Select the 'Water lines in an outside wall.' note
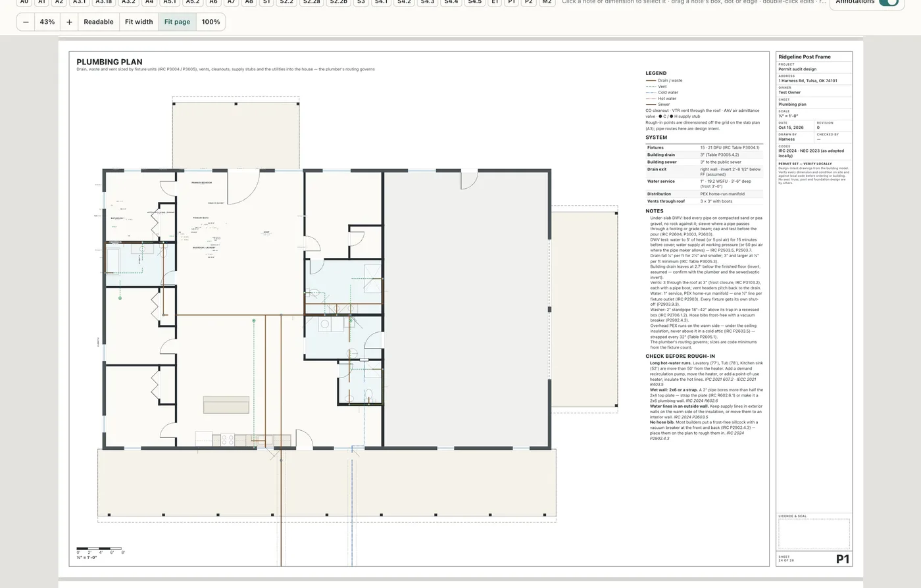The width and height of the screenshot is (921, 588). click(x=707, y=412)
